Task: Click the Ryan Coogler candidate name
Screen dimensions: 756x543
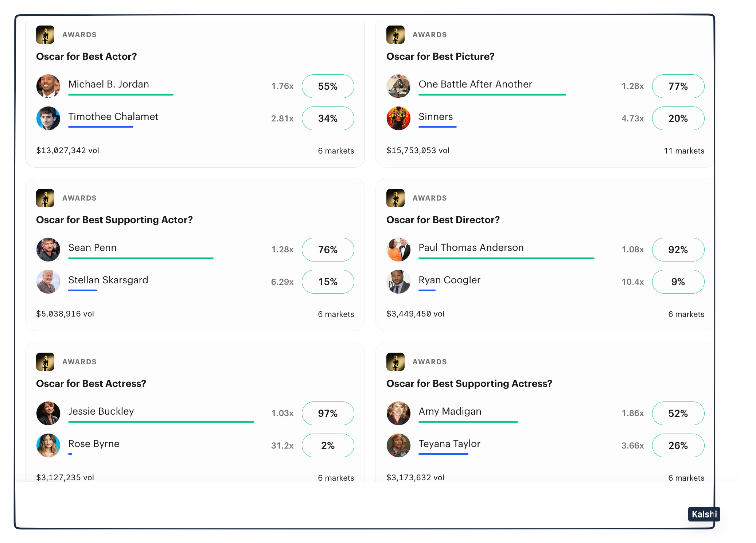Action: point(449,280)
